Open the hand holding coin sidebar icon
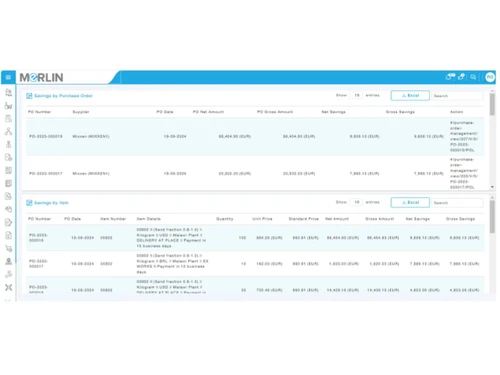 click(8, 274)
